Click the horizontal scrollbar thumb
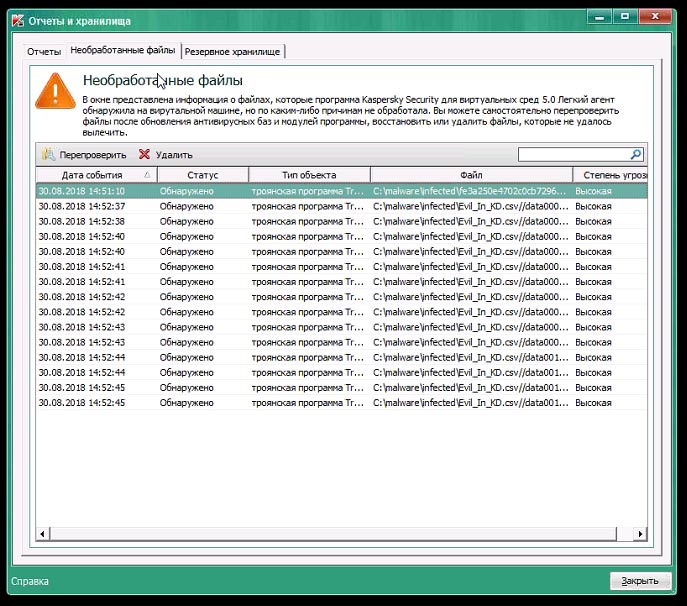The image size is (687, 606). pyautogui.click(x=333, y=534)
